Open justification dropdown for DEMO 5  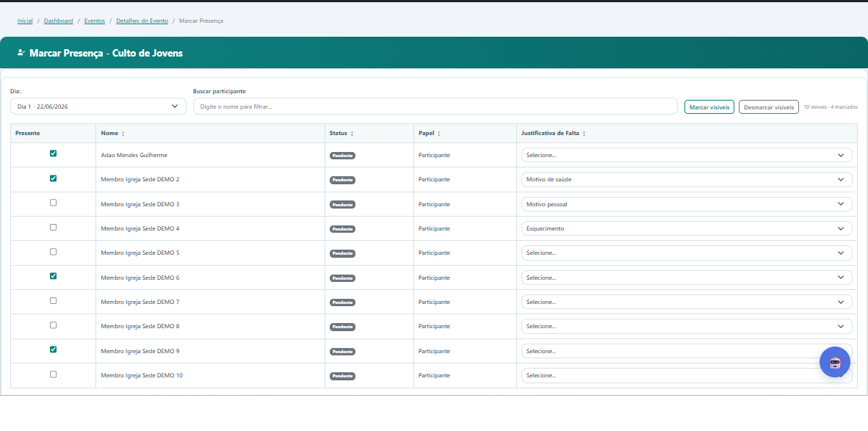[687, 253]
